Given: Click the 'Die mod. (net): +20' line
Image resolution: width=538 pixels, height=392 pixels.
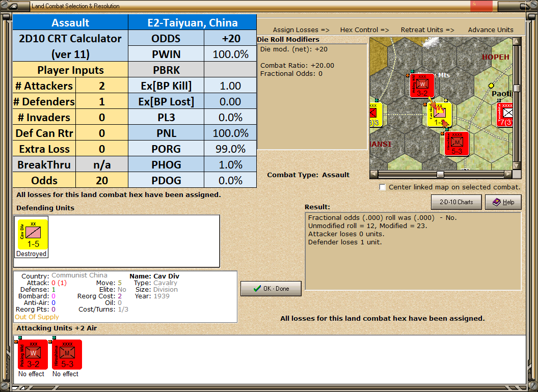Looking at the screenshot, I should pos(293,49).
